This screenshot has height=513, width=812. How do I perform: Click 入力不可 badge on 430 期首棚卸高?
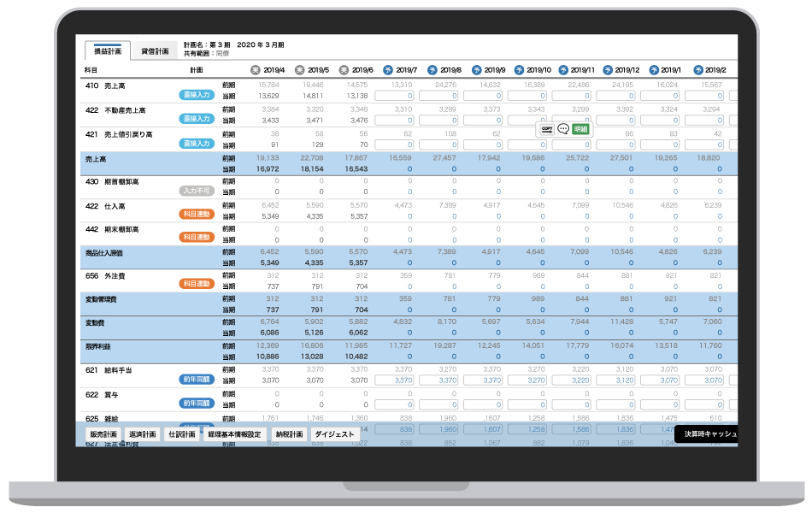[x=197, y=191]
